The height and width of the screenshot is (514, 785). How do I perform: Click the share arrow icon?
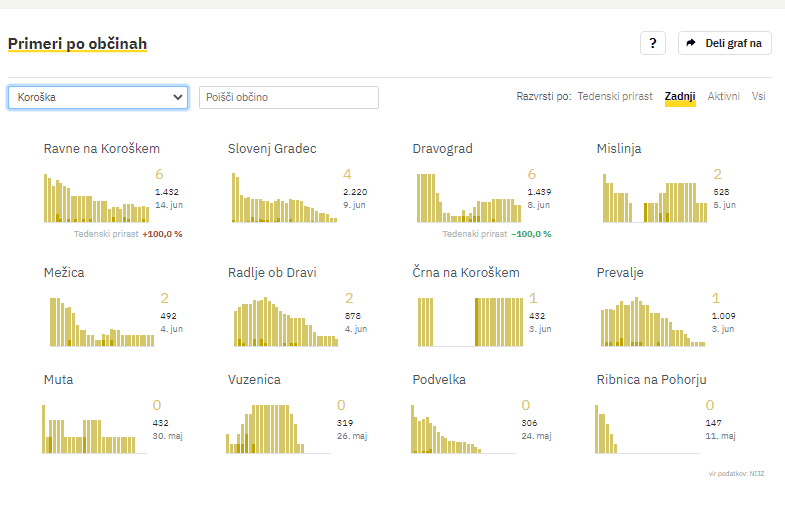(691, 43)
